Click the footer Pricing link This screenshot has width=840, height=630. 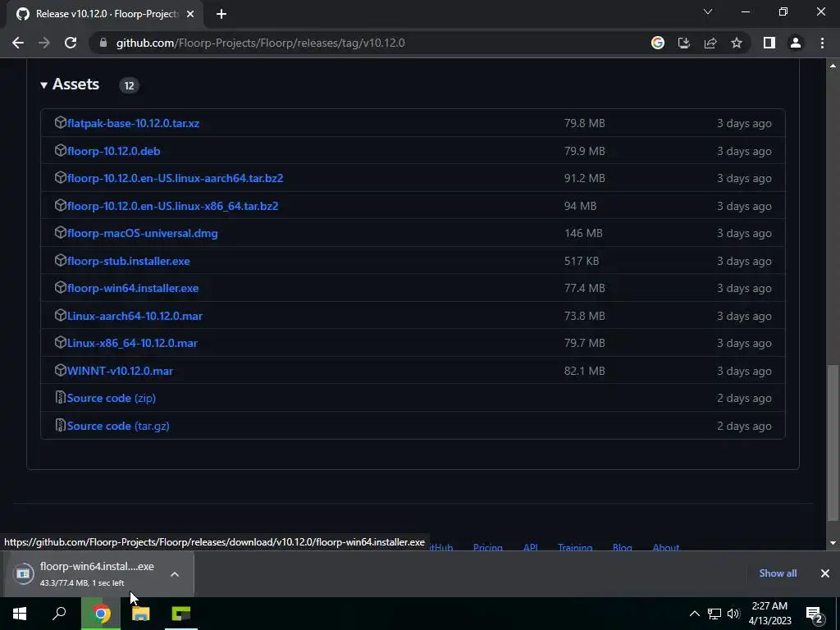(487, 547)
